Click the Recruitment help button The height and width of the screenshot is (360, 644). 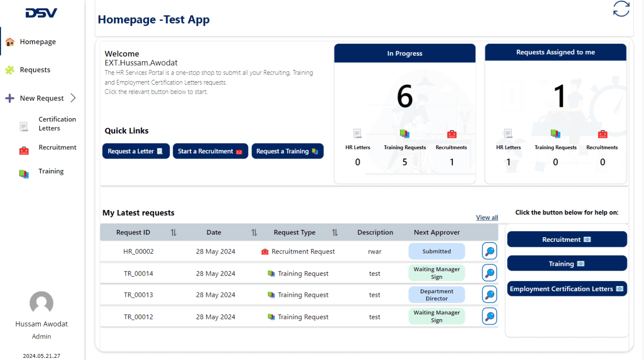(567, 239)
